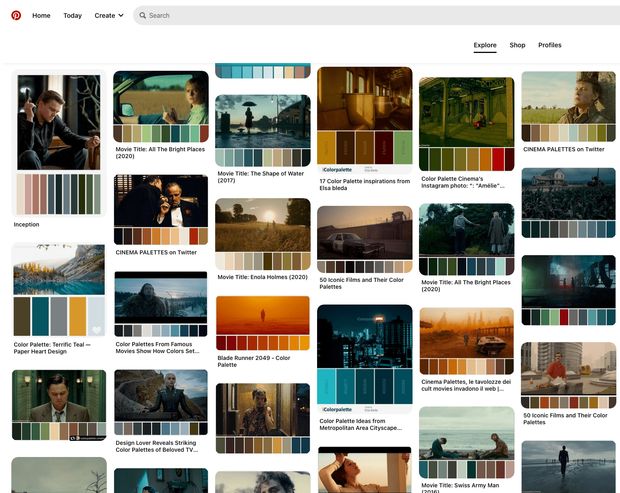Click dark maroon swatch in train interior palette
The height and width of the screenshot is (493, 620).
click(384, 148)
